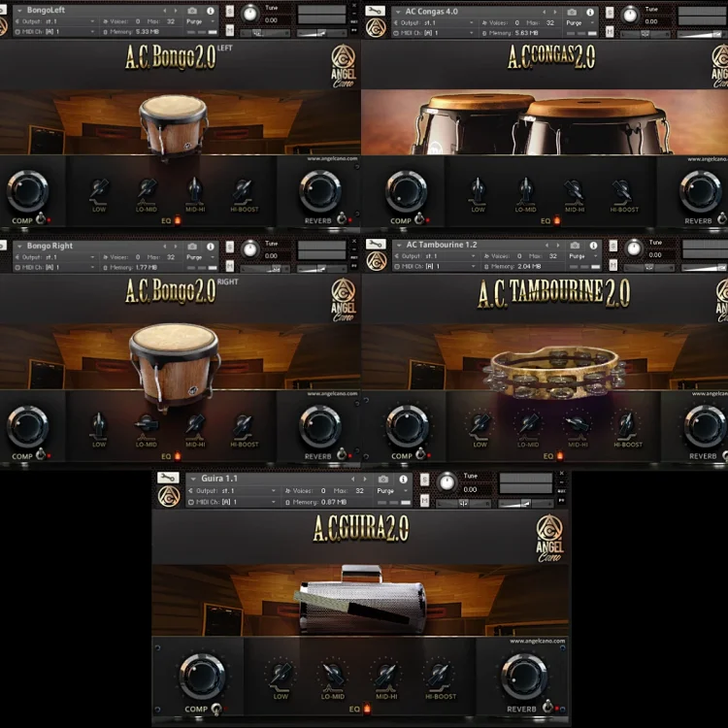This screenshot has height=728, width=728.
Task: Click the REVERB knob on A.C. Bongo 2.0 Right
Action: coord(320,426)
